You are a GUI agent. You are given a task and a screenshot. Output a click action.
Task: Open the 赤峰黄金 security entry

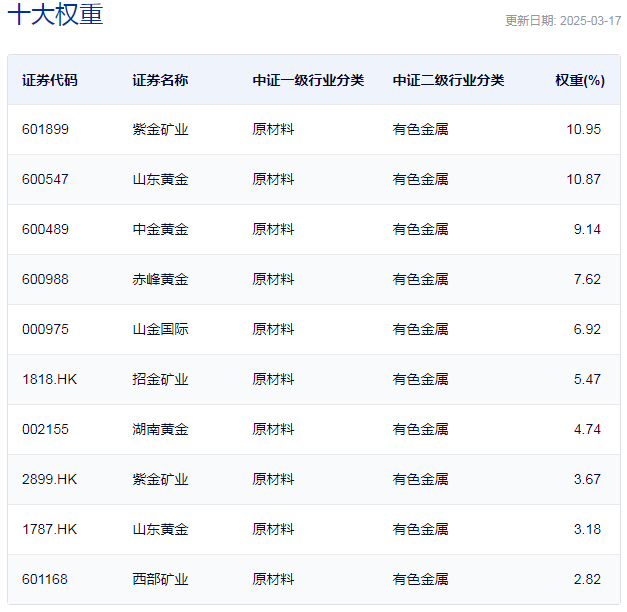click(x=160, y=279)
